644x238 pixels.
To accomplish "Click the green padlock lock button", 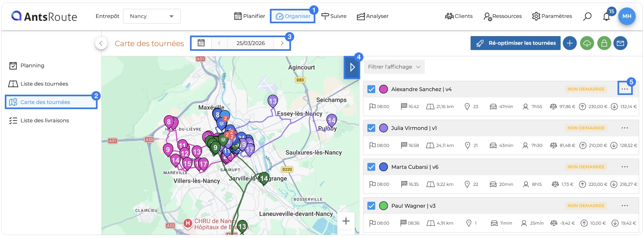I will tap(604, 43).
